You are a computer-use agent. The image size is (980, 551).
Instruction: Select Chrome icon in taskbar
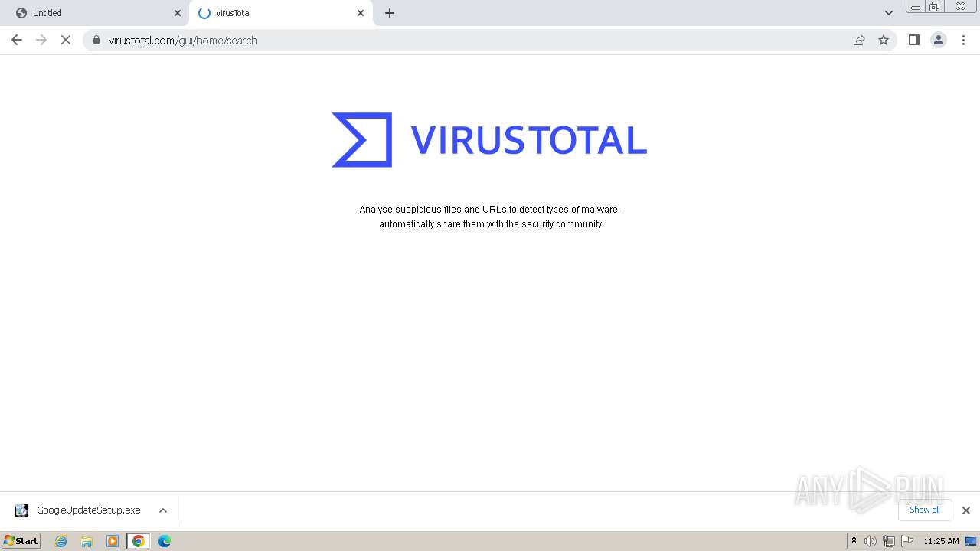click(139, 541)
